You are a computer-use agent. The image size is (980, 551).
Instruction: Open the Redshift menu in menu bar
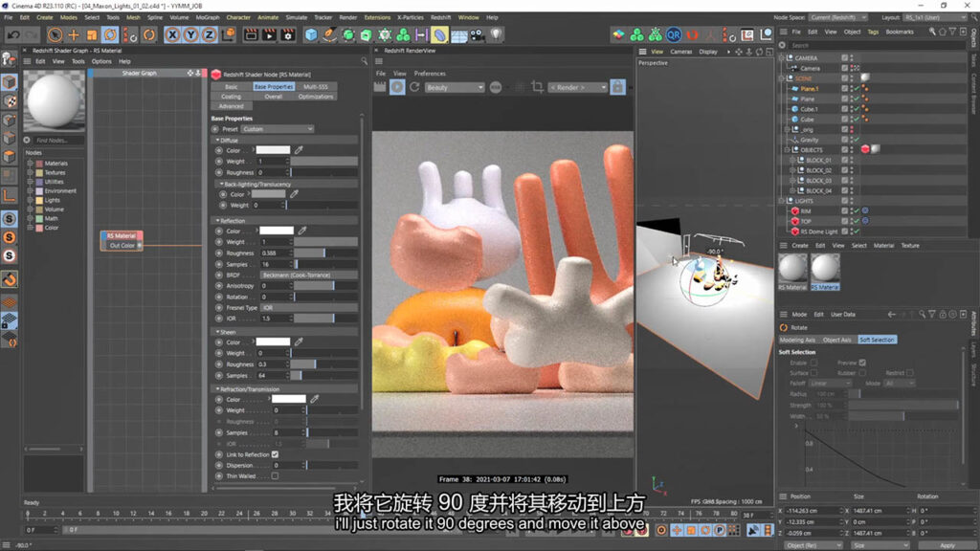click(440, 17)
